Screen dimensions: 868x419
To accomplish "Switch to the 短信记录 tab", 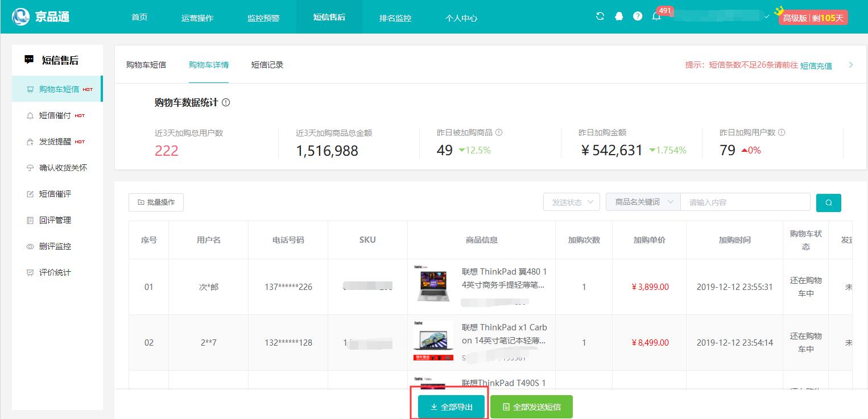I will point(267,65).
